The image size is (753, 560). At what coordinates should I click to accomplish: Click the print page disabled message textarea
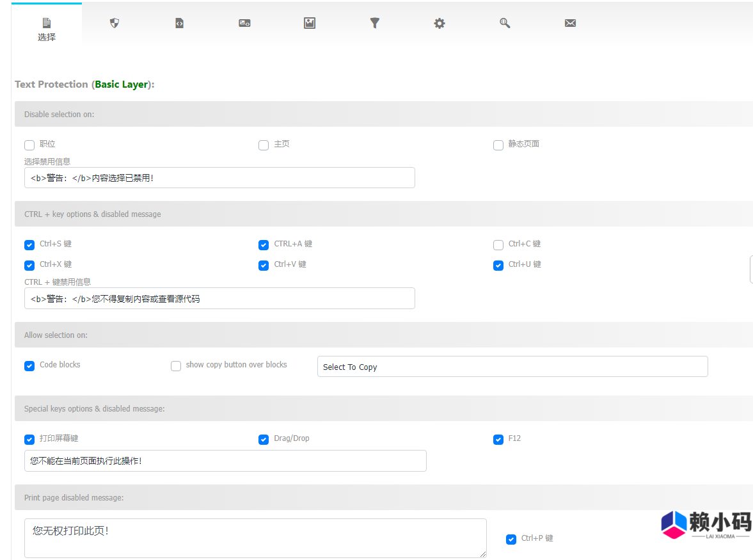click(255, 538)
